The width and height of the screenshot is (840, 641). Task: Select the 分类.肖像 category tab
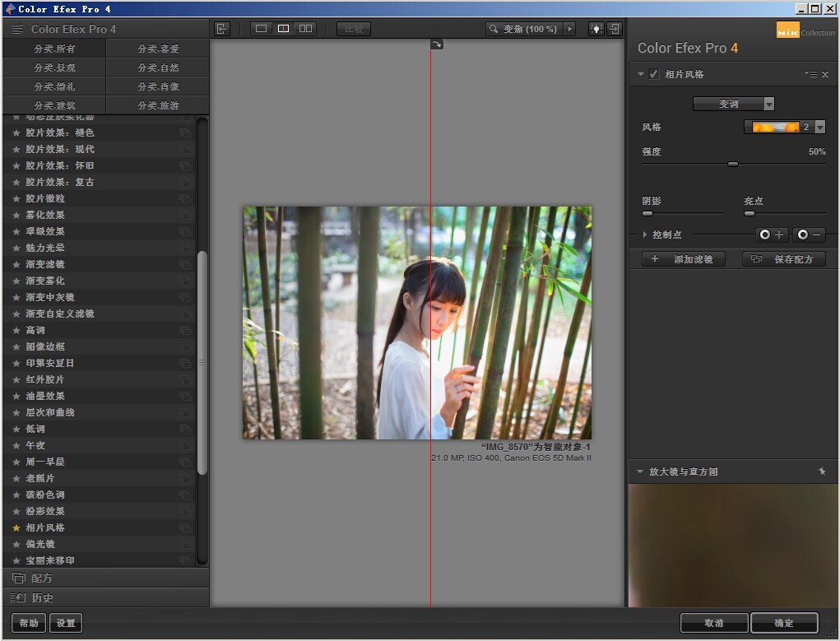click(x=158, y=86)
